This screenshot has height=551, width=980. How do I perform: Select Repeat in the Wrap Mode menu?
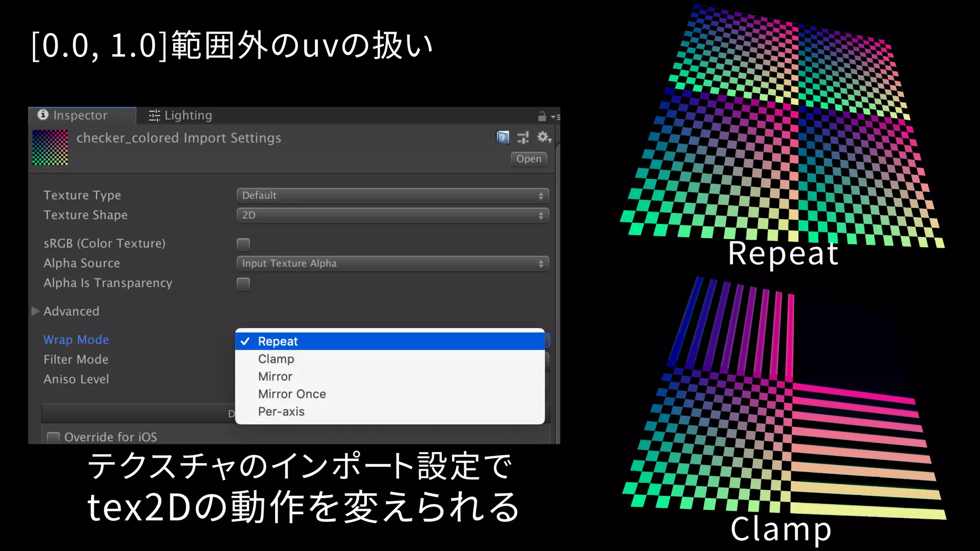[390, 341]
